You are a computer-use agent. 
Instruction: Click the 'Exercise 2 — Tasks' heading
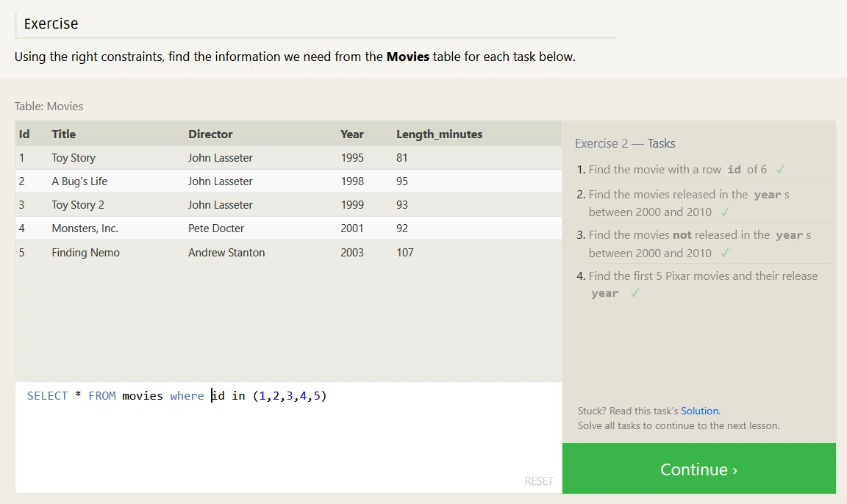pyautogui.click(x=625, y=143)
